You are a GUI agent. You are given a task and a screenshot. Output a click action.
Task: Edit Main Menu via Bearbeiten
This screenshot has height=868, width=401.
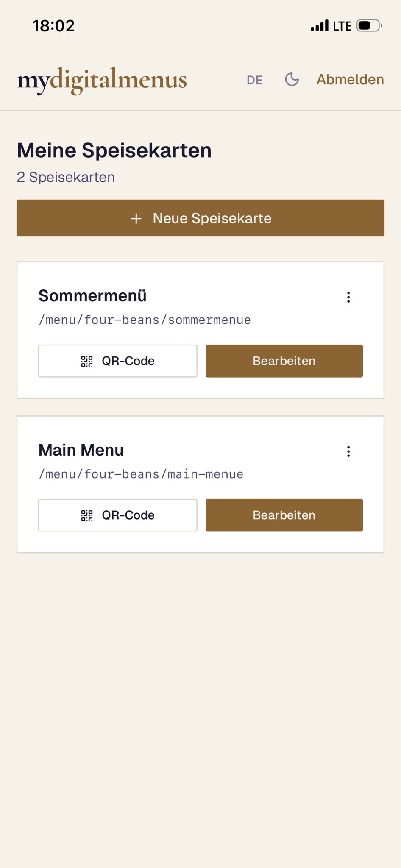pos(284,515)
